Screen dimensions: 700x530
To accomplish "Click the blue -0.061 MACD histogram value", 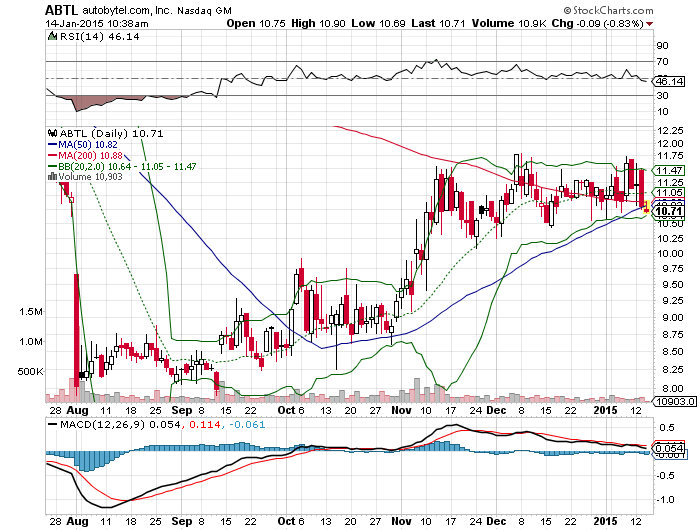I will pyautogui.click(x=247, y=424).
